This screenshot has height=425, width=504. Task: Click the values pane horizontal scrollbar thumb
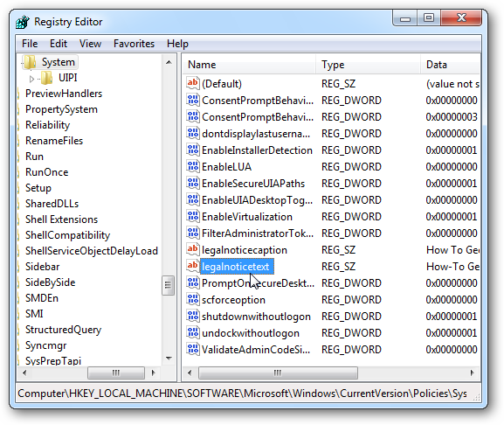coord(278,373)
